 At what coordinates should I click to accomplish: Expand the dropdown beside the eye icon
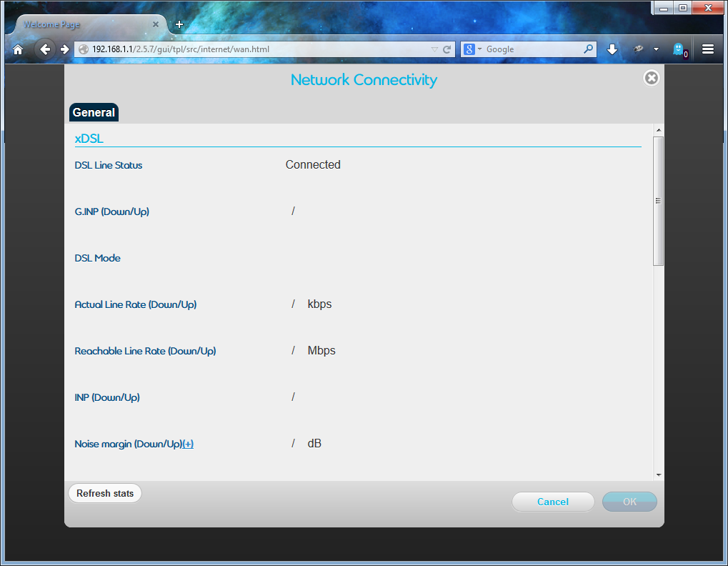point(656,49)
